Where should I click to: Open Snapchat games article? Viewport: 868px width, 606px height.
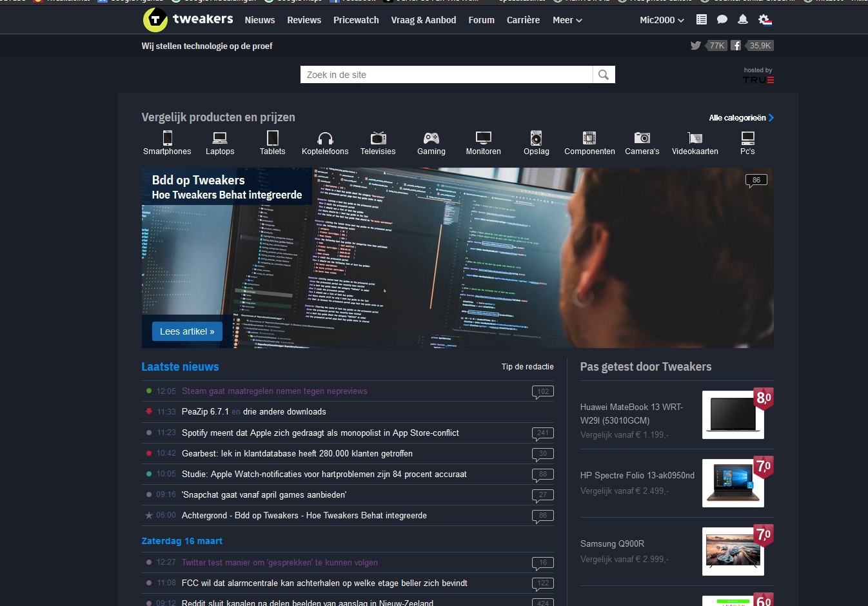(x=264, y=495)
